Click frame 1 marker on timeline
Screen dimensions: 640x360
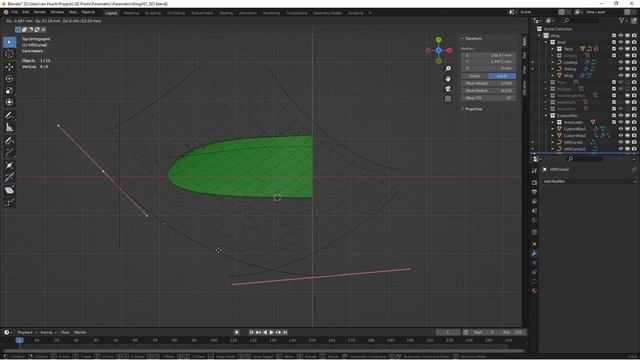point(19,340)
